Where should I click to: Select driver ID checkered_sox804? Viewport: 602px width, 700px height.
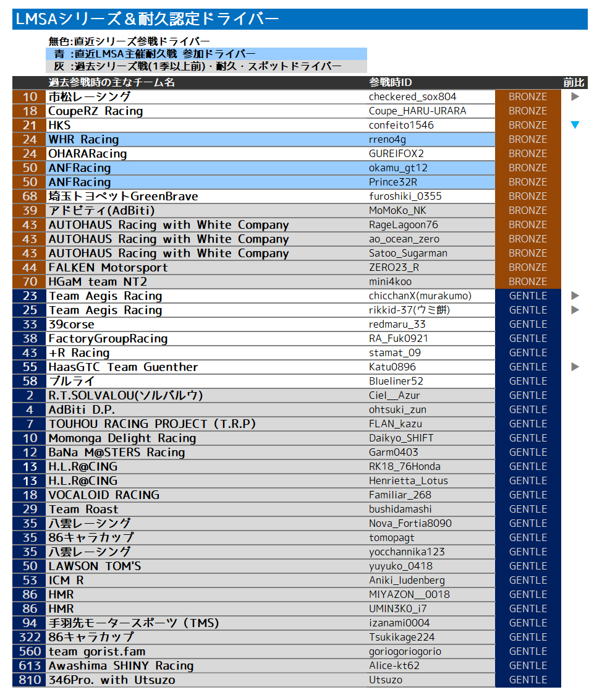(412, 96)
